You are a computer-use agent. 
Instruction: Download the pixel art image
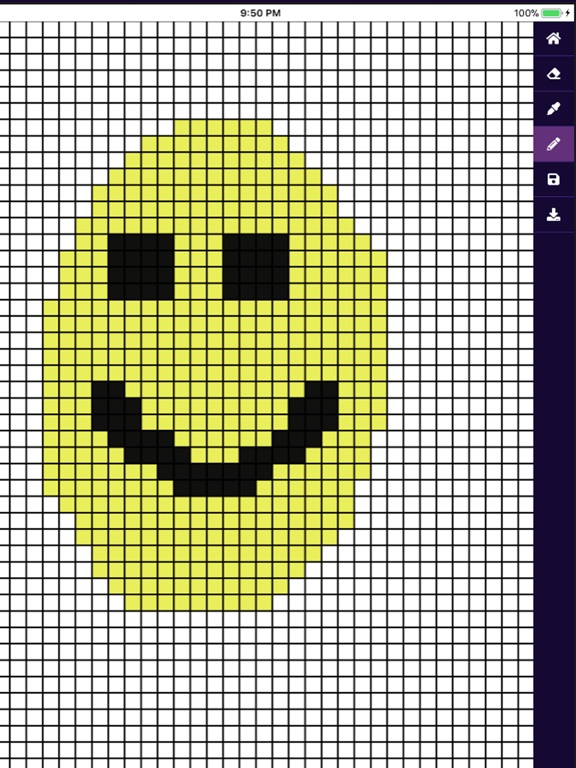click(553, 215)
